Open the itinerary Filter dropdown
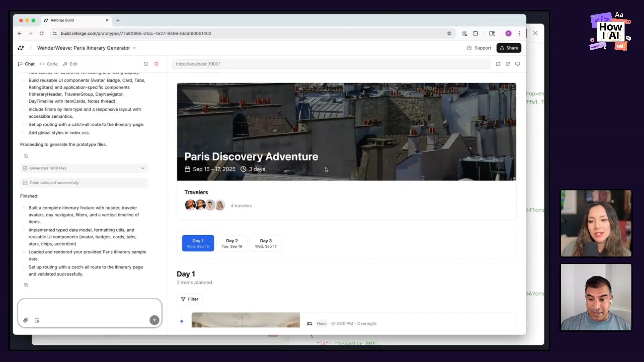Screen dimensions: 644x362 point(190,299)
